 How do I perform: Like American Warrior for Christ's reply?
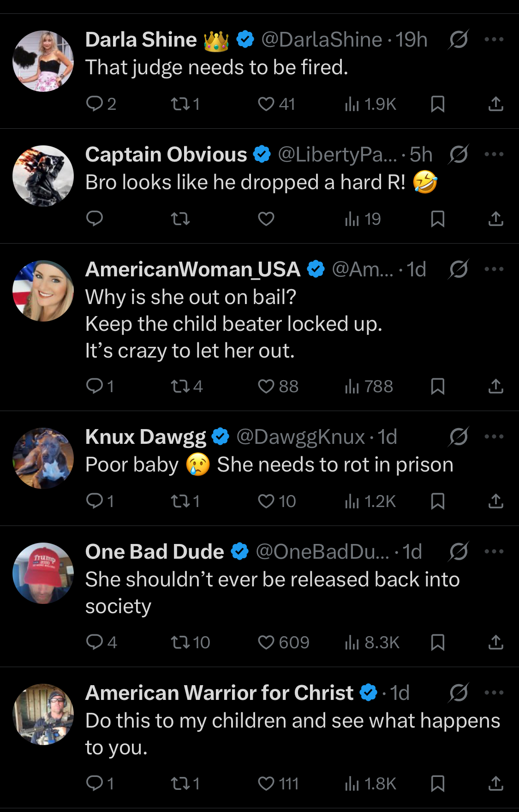[266, 783]
